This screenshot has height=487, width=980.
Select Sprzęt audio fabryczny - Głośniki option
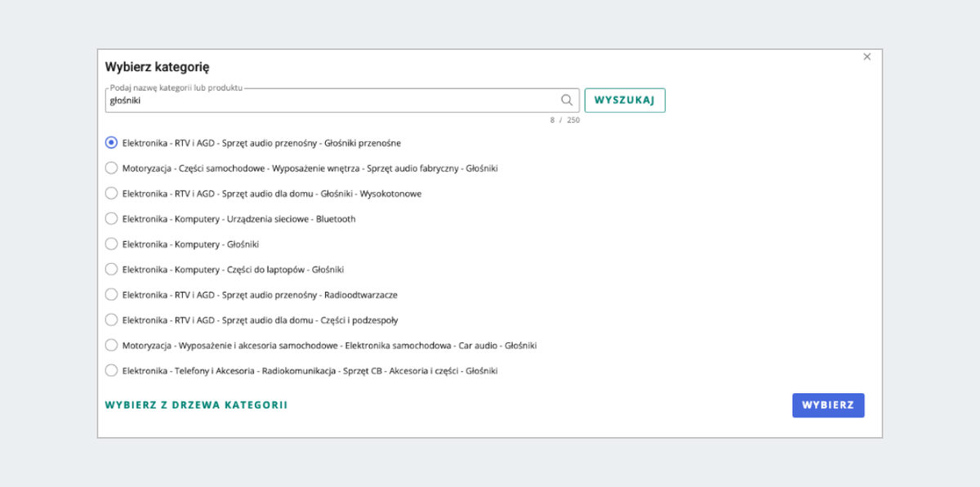point(112,168)
